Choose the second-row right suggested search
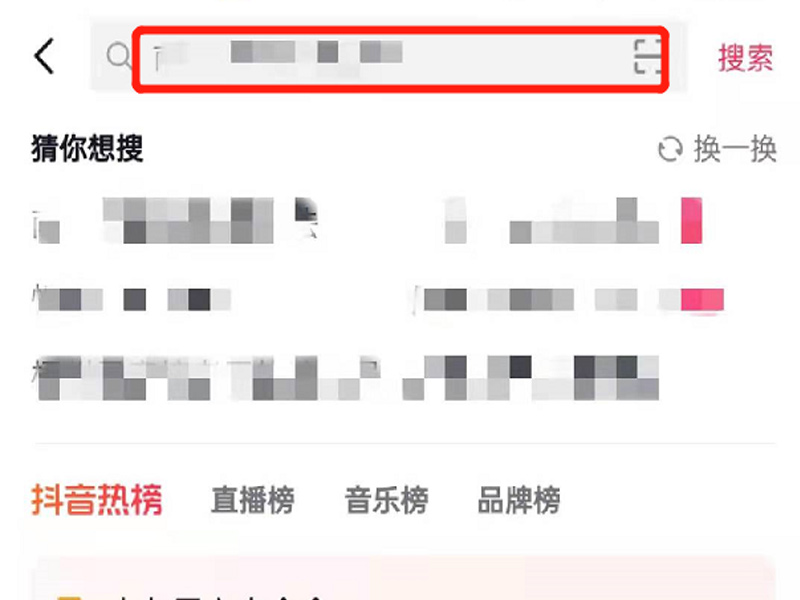Screen dimensions: 800x600 [569, 299]
